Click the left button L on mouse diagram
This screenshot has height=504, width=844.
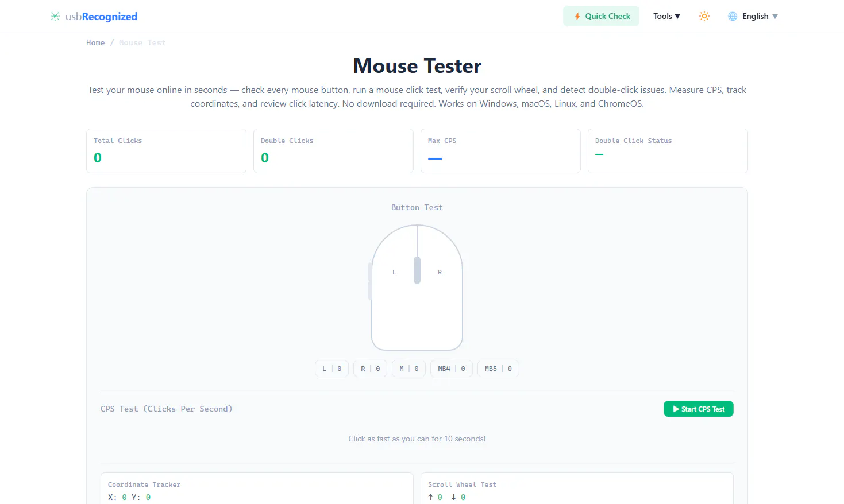394,272
